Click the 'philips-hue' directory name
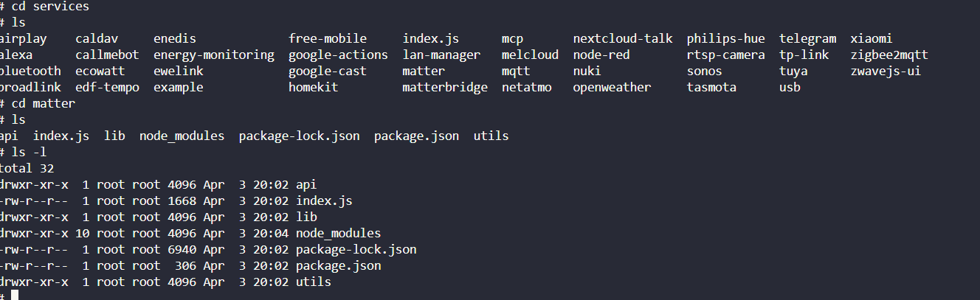 tap(725, 39)
